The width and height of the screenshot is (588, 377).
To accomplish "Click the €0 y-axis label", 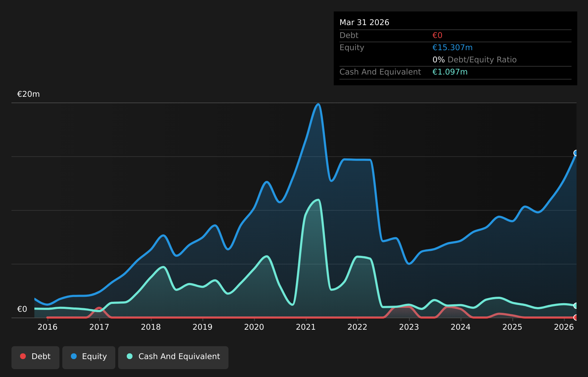I will click(x=22, y=309).
